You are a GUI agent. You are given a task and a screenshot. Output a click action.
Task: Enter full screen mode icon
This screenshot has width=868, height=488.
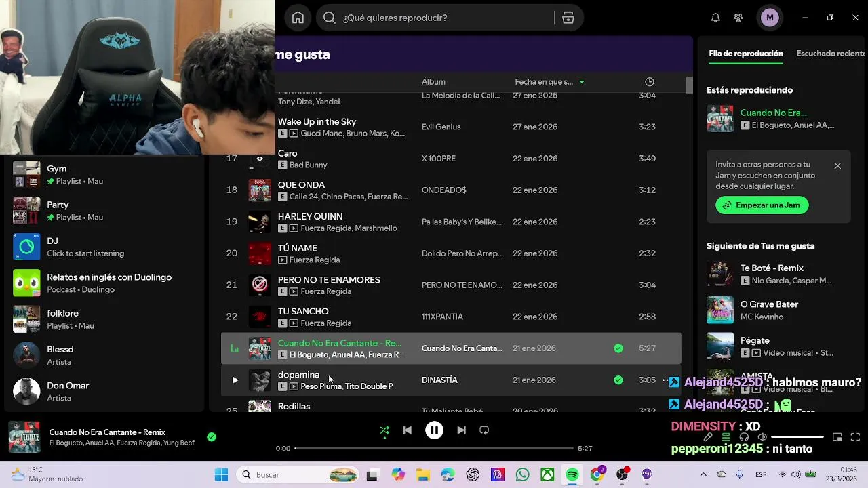point(855,437)
